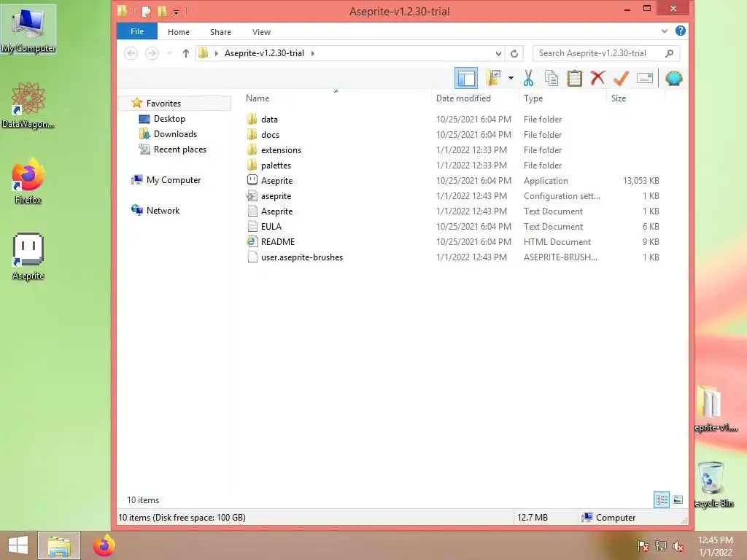Open dropdown arrow beside folder options icon
This screenshot has width=747, height=560.
pos(511,78)
